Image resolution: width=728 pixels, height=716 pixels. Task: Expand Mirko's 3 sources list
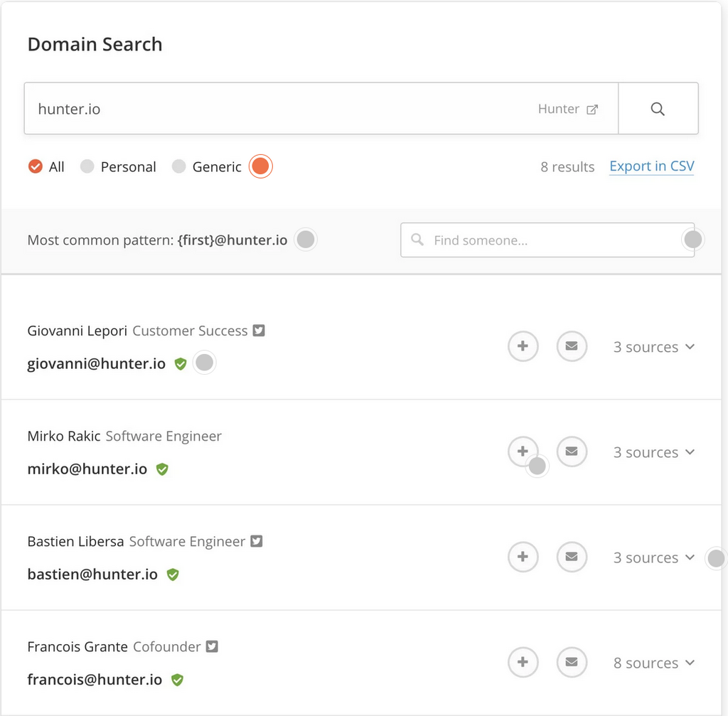(x=653, y=452)
